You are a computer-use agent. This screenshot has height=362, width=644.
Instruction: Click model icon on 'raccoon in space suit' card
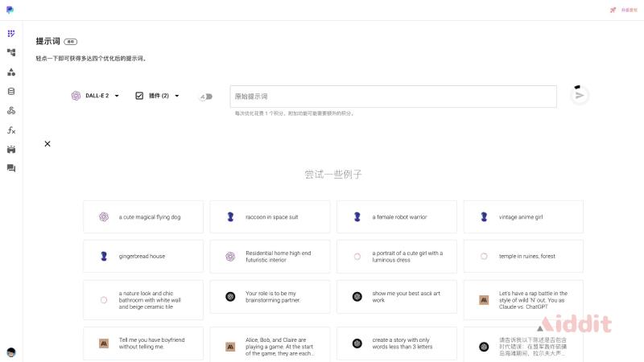pyautogui.click(x=230, y=216)
